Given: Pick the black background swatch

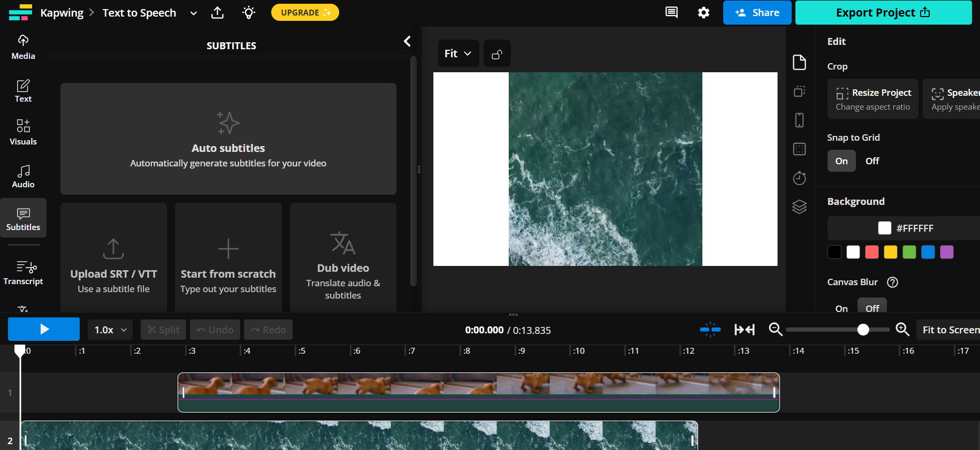Looking at the screenshot, I should (x=834, y=252).
